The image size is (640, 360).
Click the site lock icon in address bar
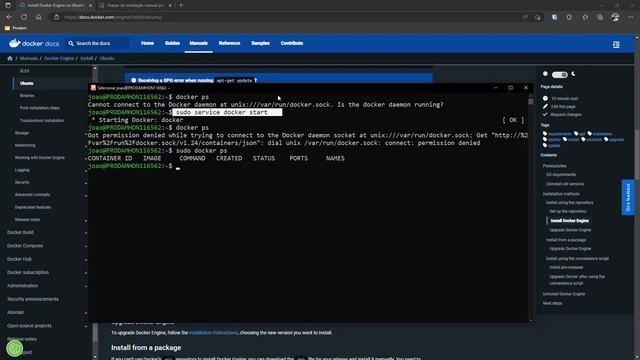pyautogui.click(x=57, y=17)
